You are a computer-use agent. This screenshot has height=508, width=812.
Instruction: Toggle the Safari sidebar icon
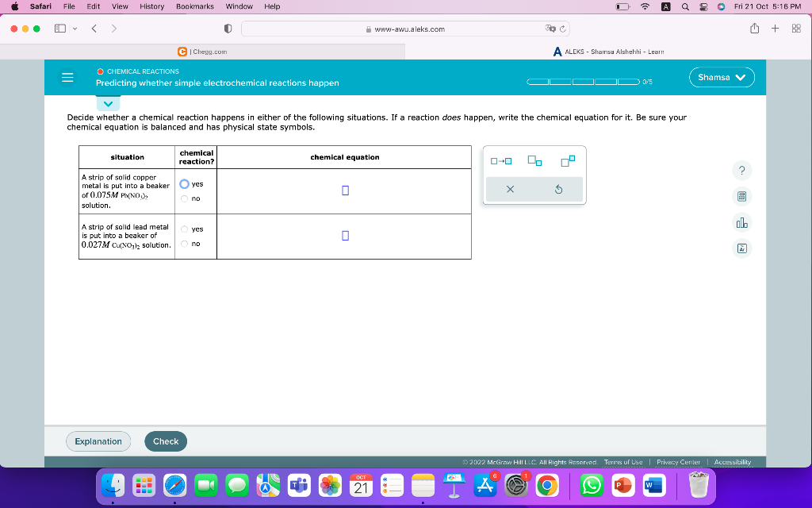click(x=60, y=29)
